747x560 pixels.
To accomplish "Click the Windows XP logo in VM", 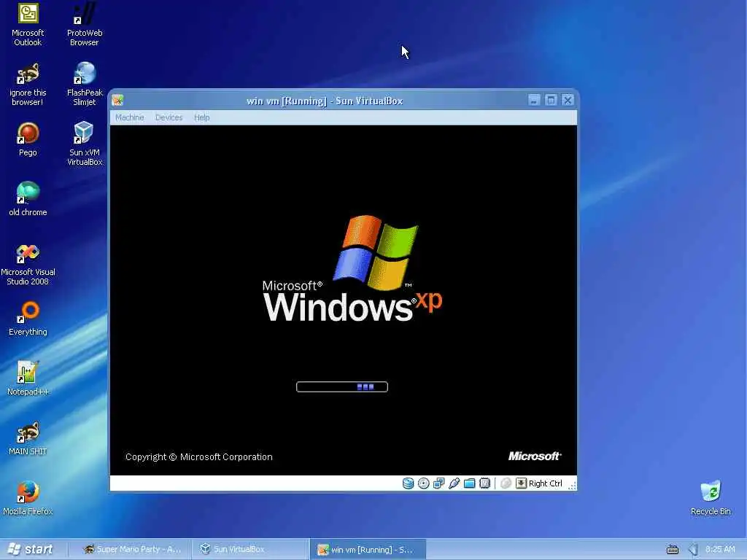I will pyautogui.click(x=352, y=268).
